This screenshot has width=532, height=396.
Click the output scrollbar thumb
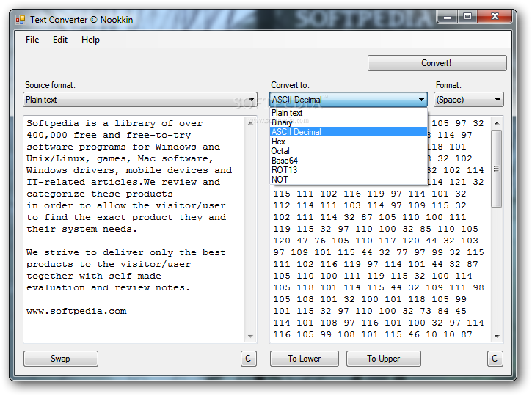(497, 169)
